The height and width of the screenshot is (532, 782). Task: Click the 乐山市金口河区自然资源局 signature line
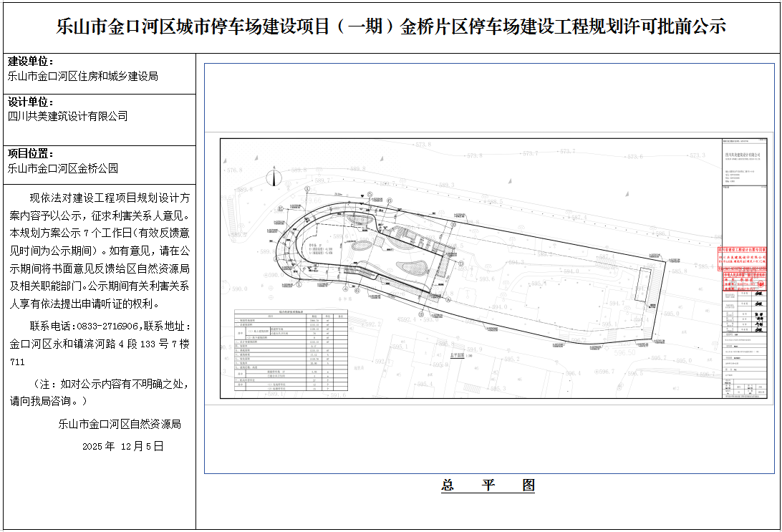pyautogui.click(x=120, y=424)
